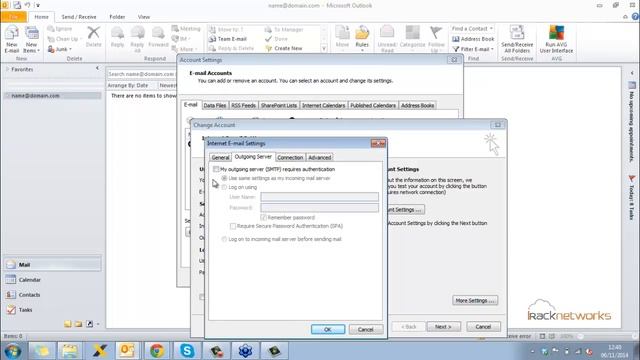
Task: Select the Create New quick step
Action: click(x=284, y=48)
